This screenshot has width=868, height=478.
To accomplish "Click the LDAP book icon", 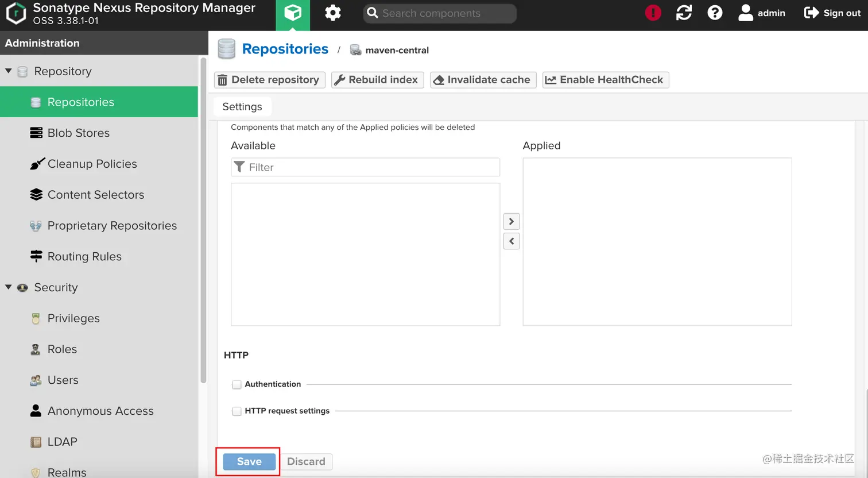I will 36,442.
